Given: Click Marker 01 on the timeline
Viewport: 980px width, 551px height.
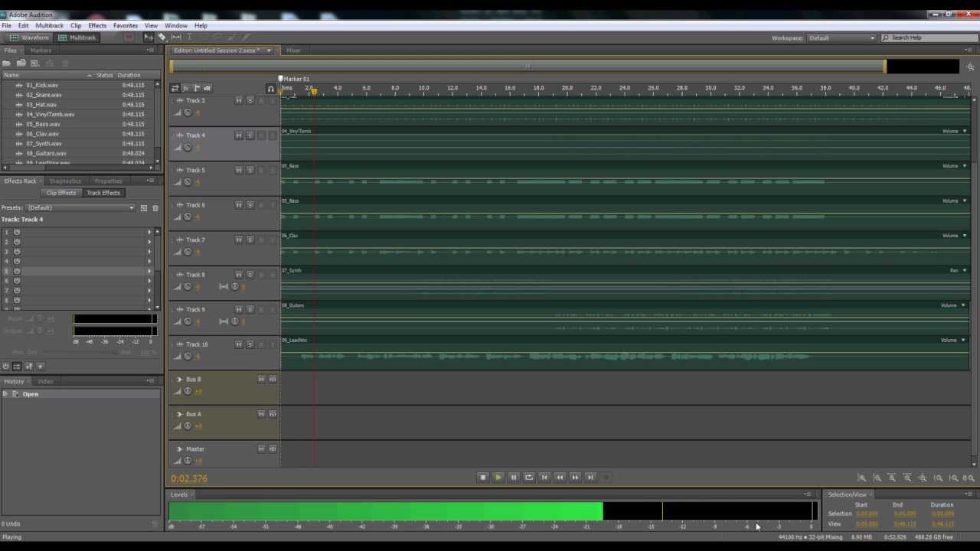Looking at the screenshot, I should [295, 79].
